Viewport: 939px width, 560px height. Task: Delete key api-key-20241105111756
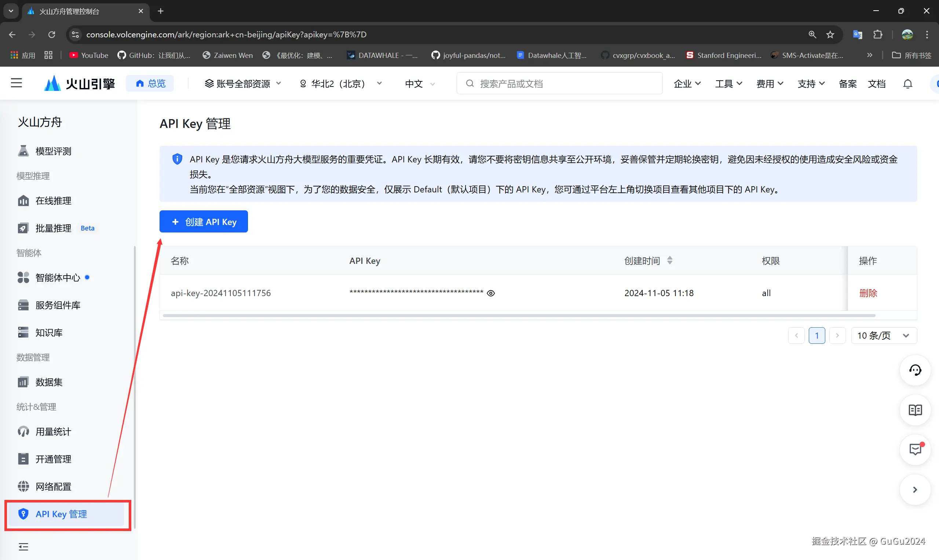[x=869, y=293]
